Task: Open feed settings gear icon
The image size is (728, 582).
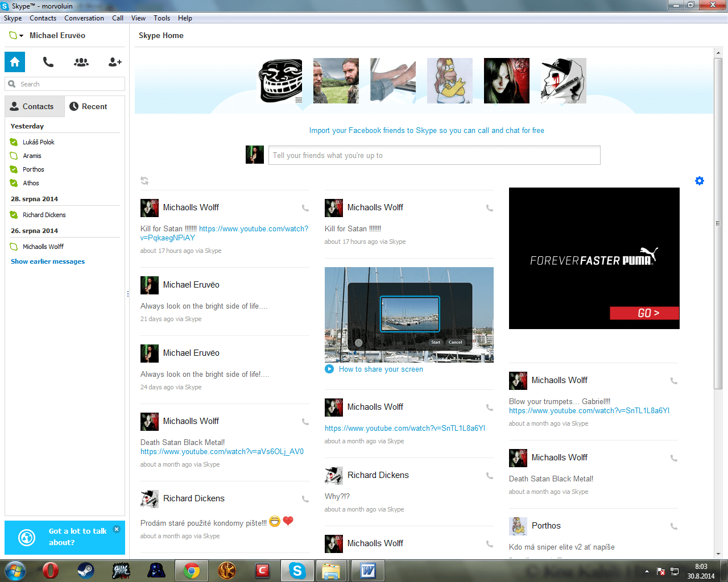Action: coord(700,181)
